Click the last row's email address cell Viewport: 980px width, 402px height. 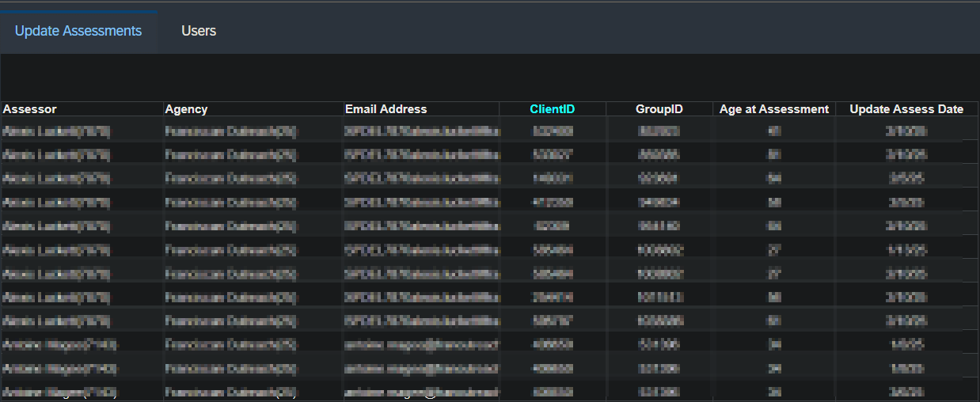pos(422,392)
